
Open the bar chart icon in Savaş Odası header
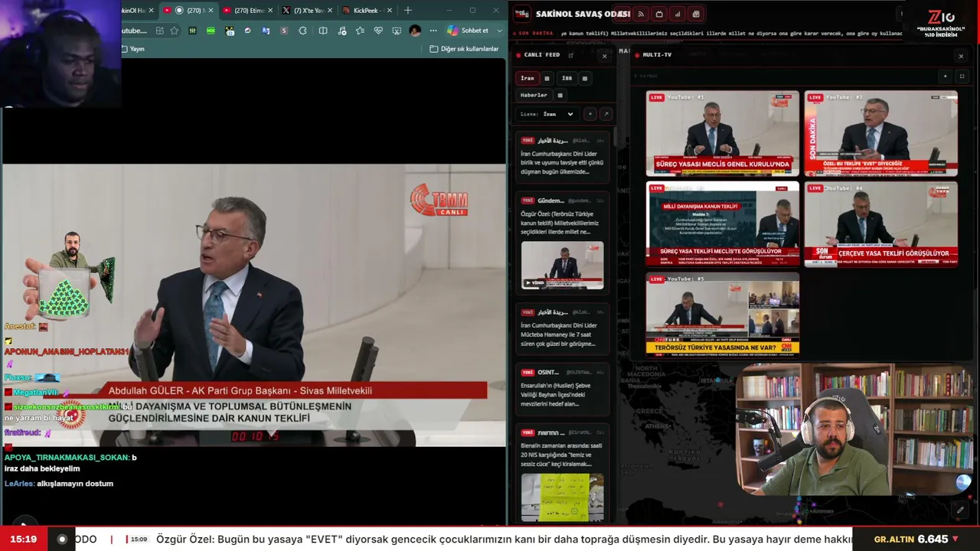(x=678, y=14)
